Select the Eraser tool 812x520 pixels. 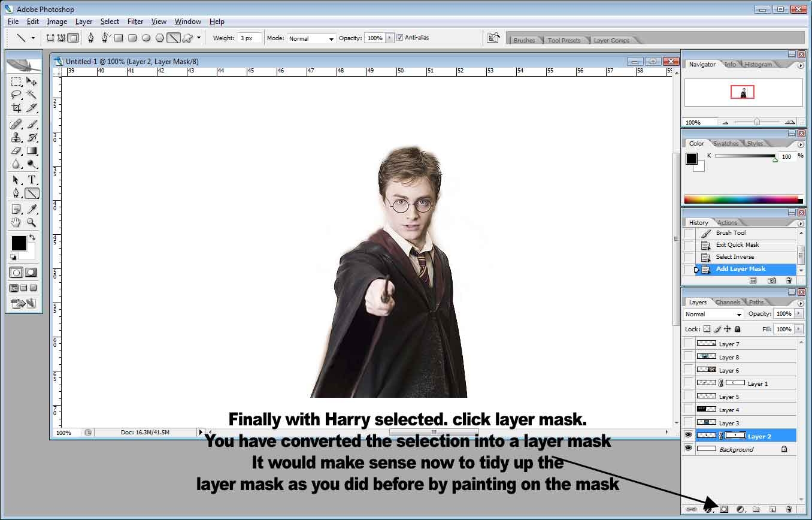tap(17, 151)
